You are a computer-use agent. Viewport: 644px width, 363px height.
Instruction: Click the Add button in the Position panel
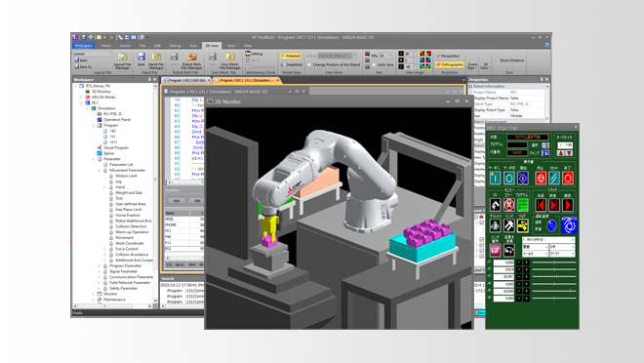[177, 201]
